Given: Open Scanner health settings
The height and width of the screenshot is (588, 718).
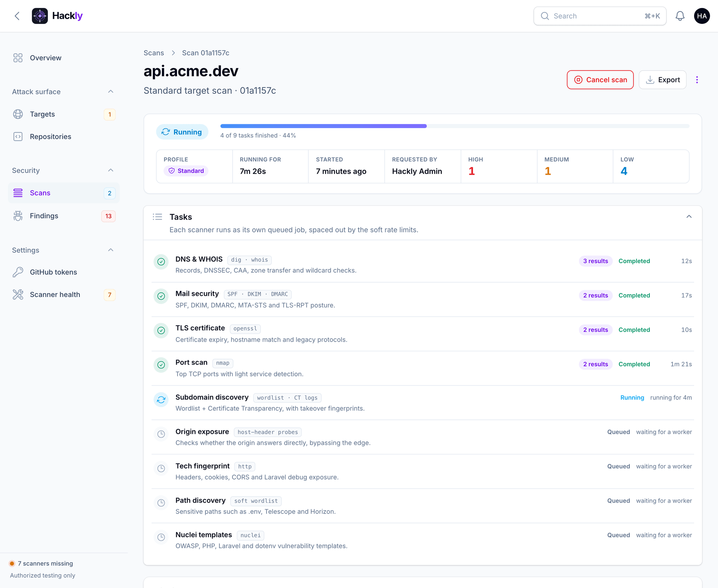Looking at the screenshot, I should click(x=64, y=295).
